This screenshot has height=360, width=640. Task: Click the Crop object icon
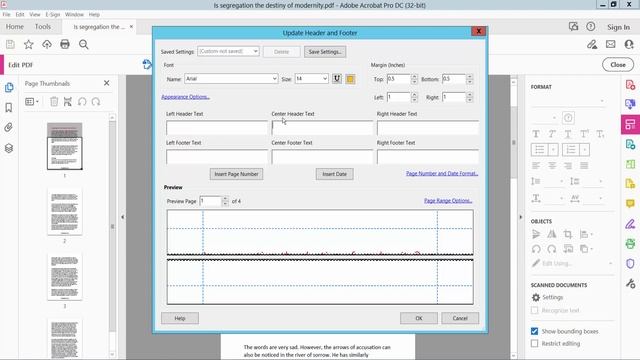pos(568,234)
